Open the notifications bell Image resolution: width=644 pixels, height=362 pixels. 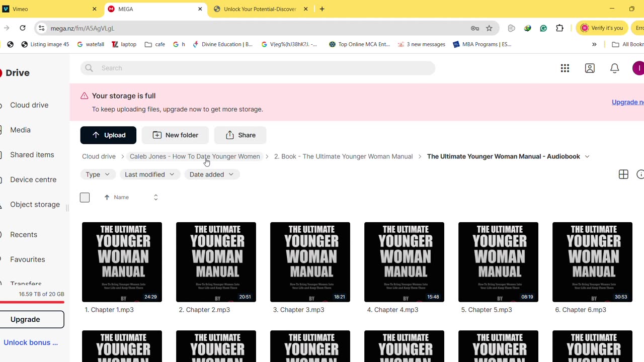coord(614,68)
